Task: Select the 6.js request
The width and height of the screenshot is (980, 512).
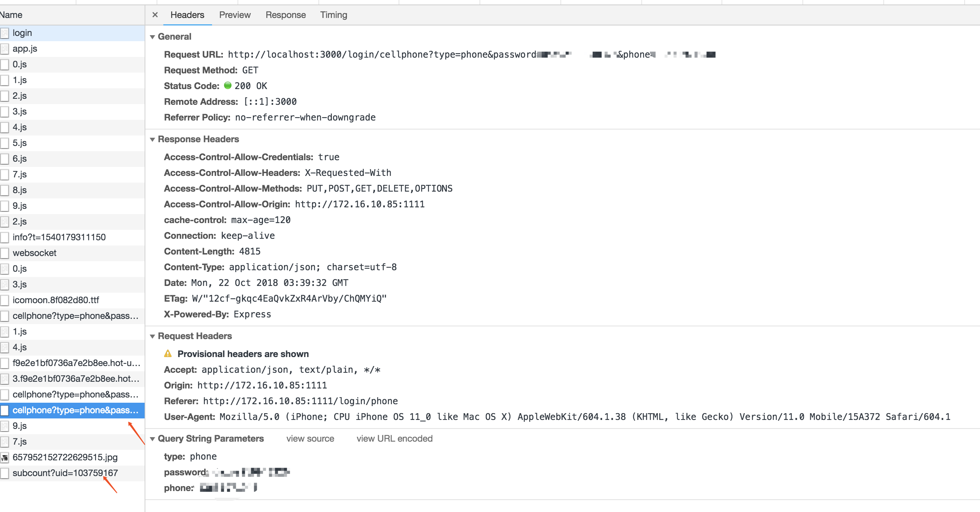Action: pyautogui.click(x=72, y=159)
